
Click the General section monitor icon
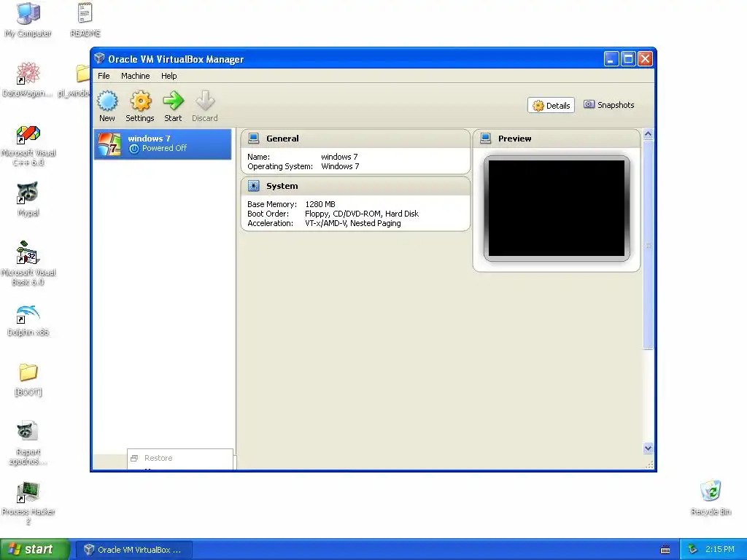click(253, 138)
